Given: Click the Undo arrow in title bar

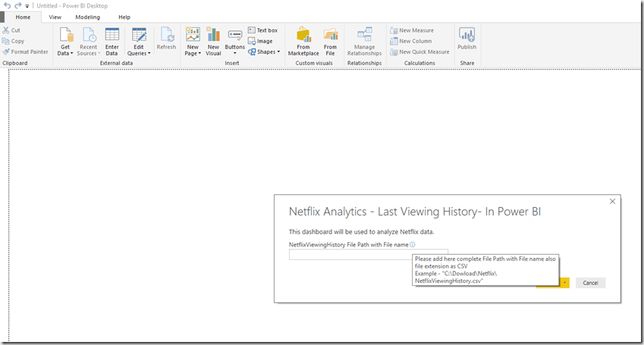Looking at the screenshot, I should point(8,5).
